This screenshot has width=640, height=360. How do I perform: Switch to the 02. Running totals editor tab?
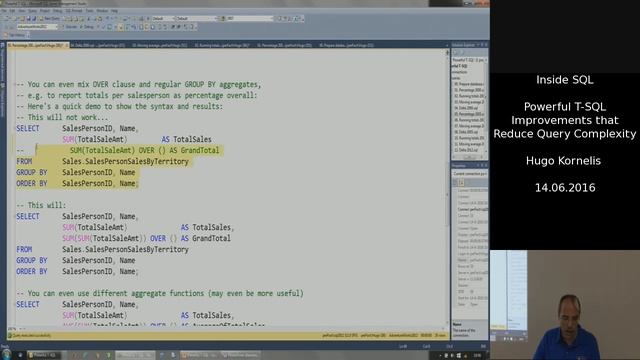coord(222,45)
